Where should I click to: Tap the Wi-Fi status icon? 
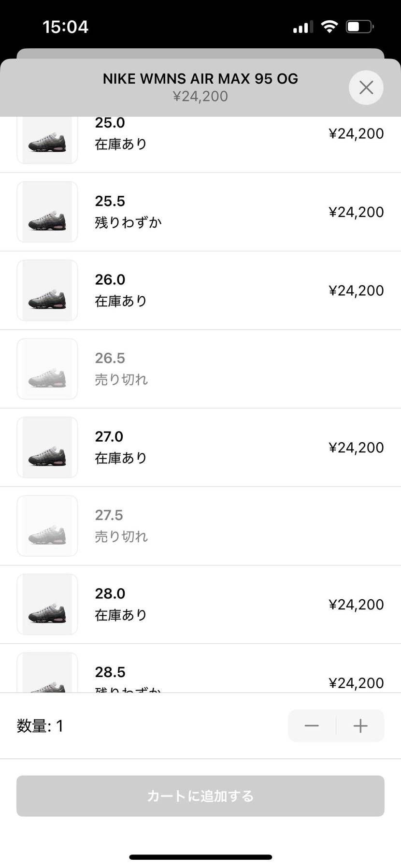coord(329,27)
